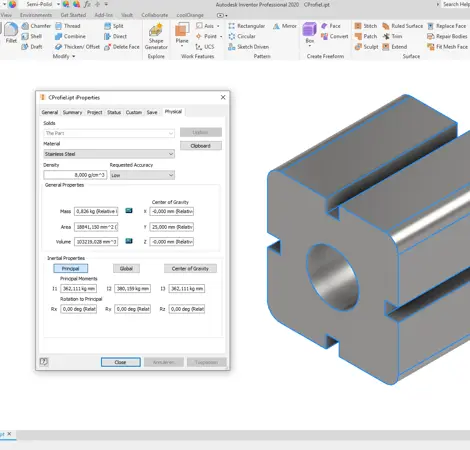Screen dimensions: 470x450
Task: Switch to the General tab
Action: [50, 112]
